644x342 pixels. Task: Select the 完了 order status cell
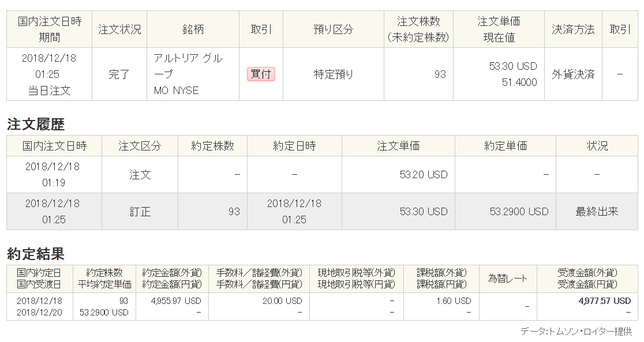[x=119, y=74]
